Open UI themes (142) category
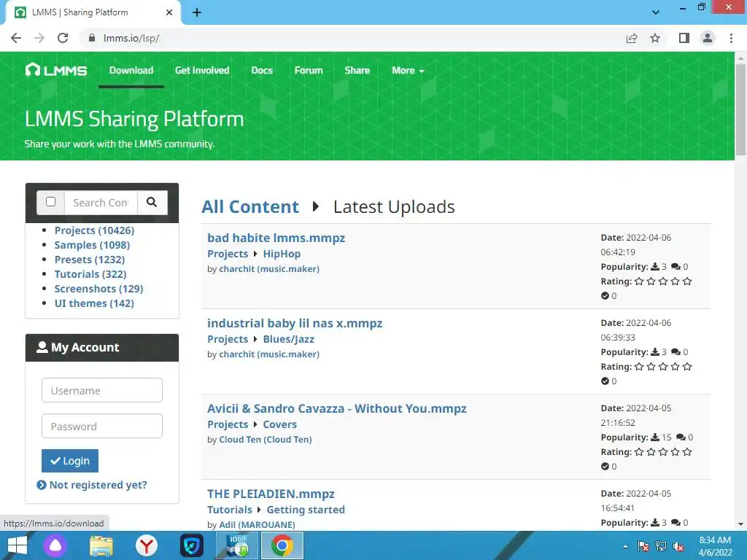This screenshot has height=560, width=747. [x=94, y=303]
